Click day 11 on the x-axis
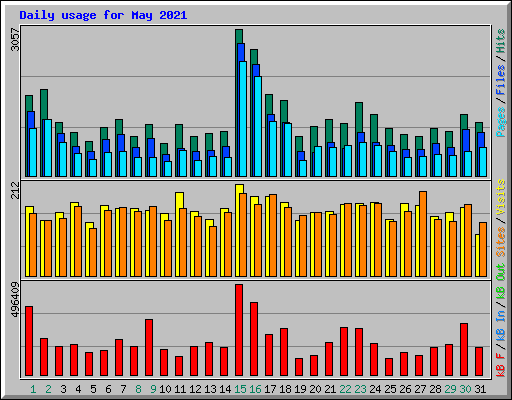512x400 pixels. click(180, 389)
